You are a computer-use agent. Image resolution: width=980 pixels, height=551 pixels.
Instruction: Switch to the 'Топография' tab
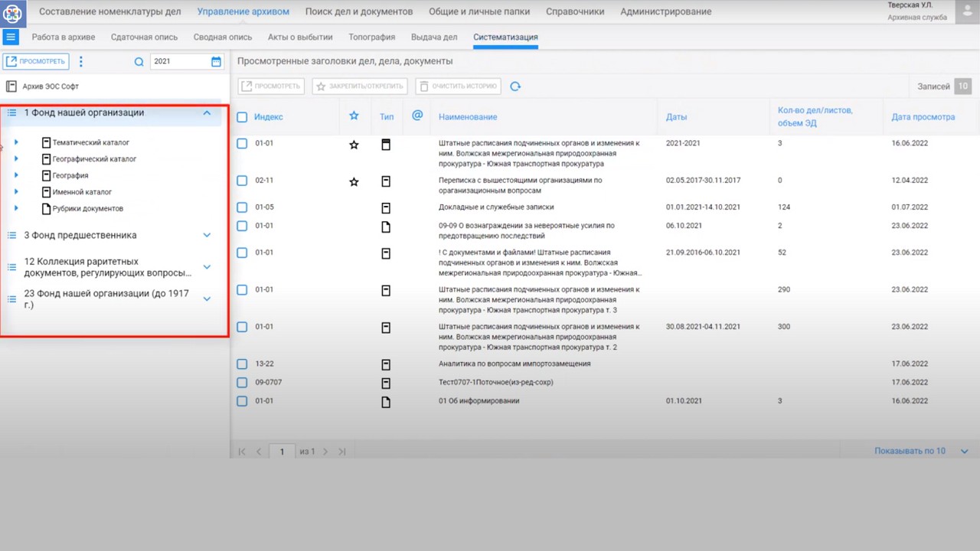click(x=371, y=37)
